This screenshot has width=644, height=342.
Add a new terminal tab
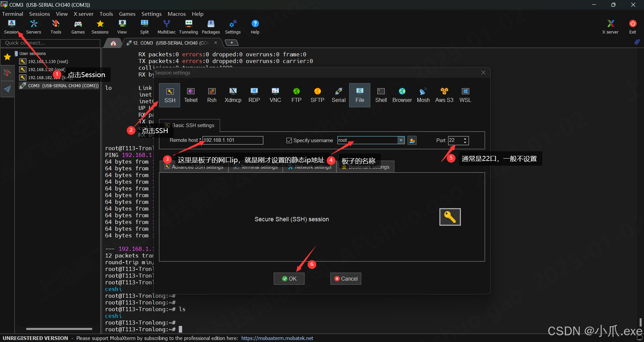pos(231,43)
